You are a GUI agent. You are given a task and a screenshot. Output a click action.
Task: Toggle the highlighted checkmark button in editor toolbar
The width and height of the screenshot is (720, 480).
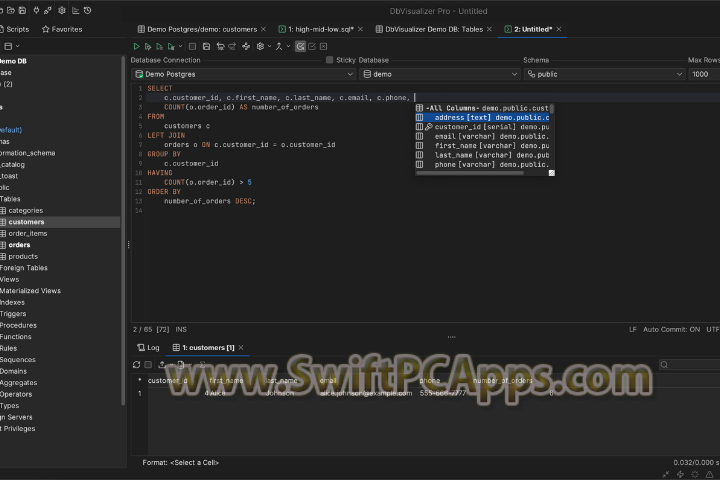point(299,46)
